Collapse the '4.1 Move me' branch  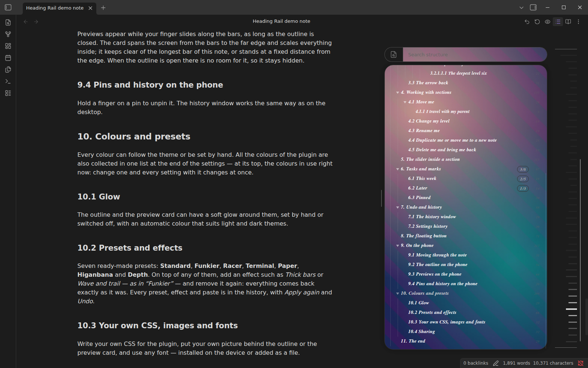click(405, 102)
